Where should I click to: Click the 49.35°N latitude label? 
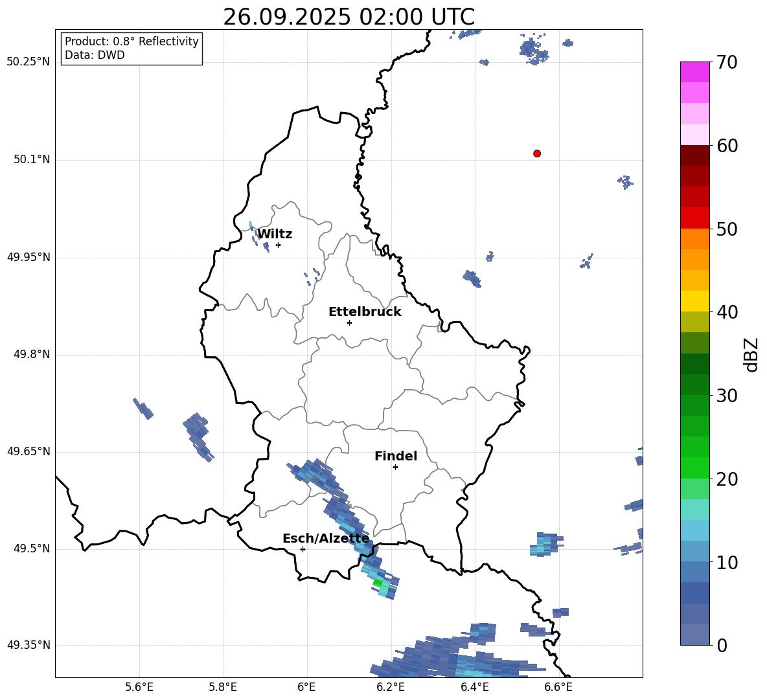click(x=29, y=645)
